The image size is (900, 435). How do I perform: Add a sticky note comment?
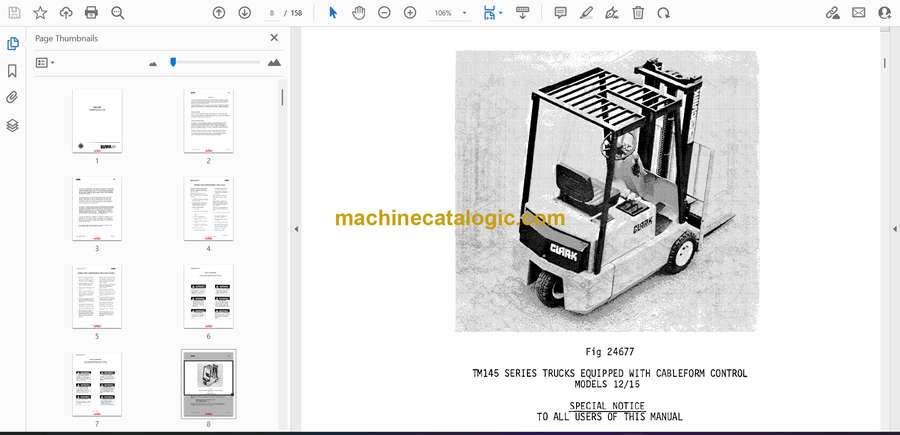pyautogui.click(x=561, y=13)
